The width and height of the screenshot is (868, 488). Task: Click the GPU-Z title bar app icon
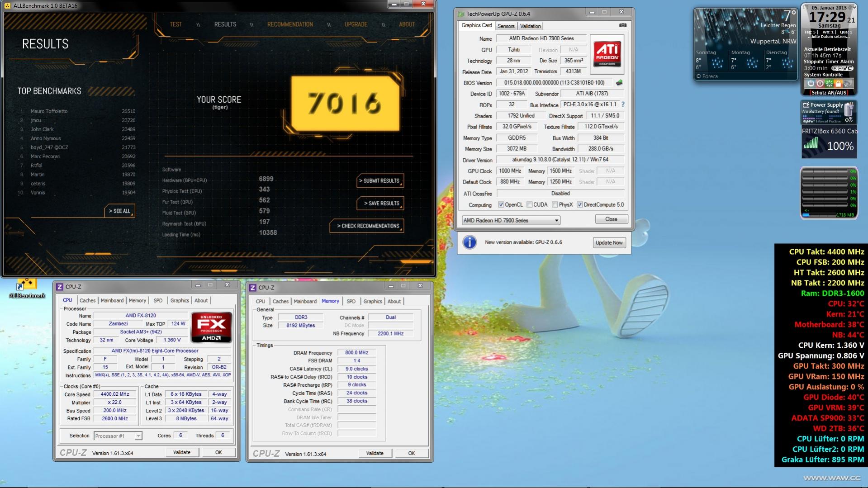pyautogui.click(x=461, y=14)
